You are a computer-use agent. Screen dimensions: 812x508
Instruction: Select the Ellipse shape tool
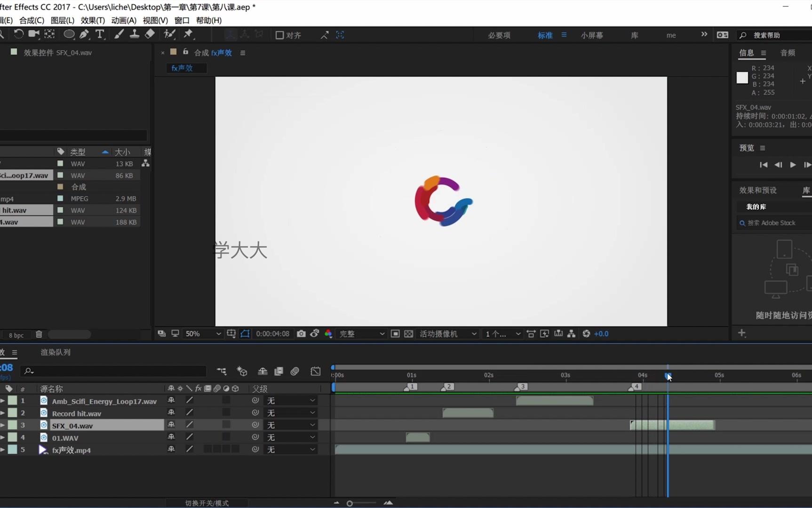[x=69, y=34]
